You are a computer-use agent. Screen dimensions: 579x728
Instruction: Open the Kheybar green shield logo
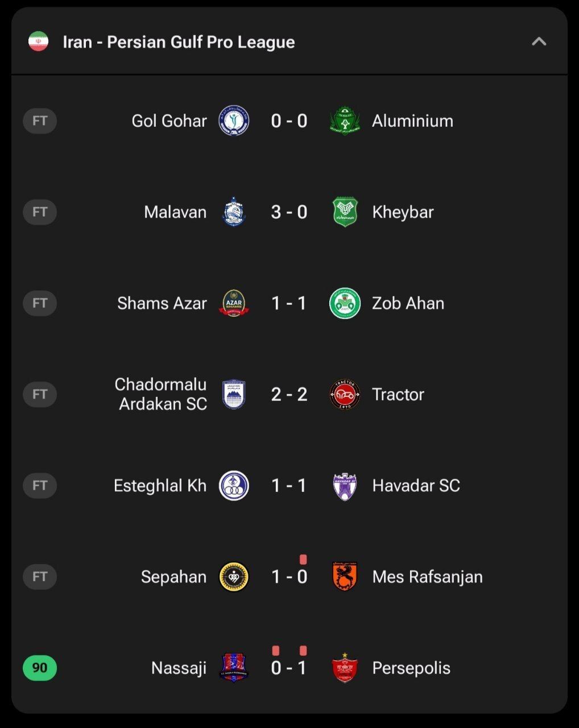[345, 212]
